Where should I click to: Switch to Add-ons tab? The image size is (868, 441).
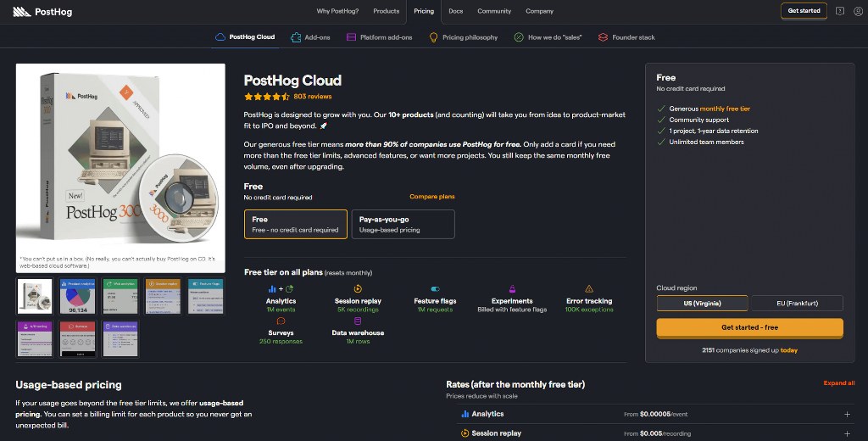[310, 37]
